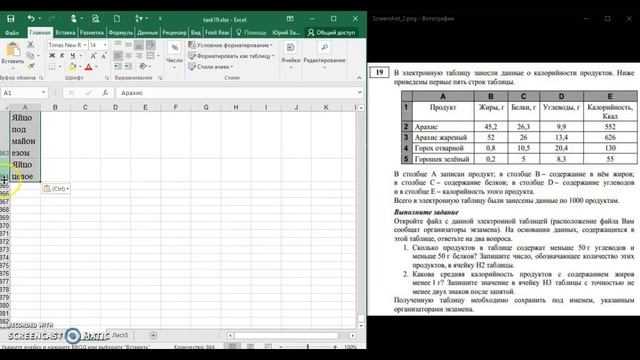640x360 pixels.
Task: Select the column D header
Action: [x=115, y=107]
